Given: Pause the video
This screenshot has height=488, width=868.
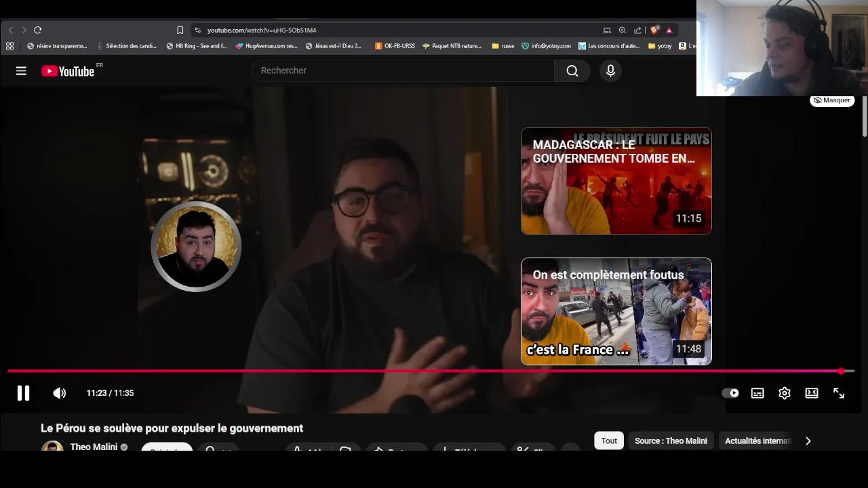Looking at the screenshot, I should tap(23, 393).
